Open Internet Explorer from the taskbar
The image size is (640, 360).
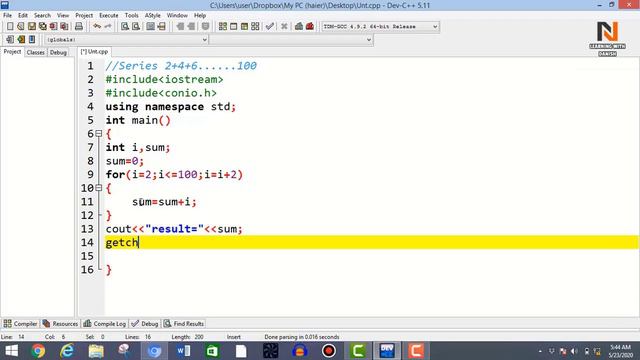click(67, 351)
